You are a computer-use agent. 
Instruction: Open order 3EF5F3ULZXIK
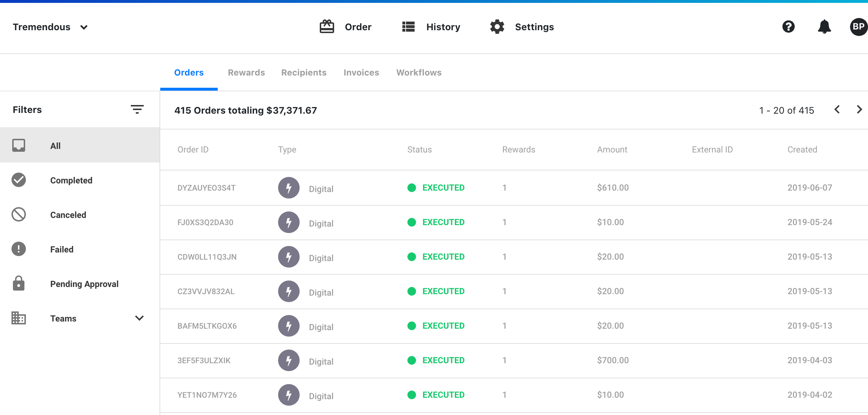point(204,360)
